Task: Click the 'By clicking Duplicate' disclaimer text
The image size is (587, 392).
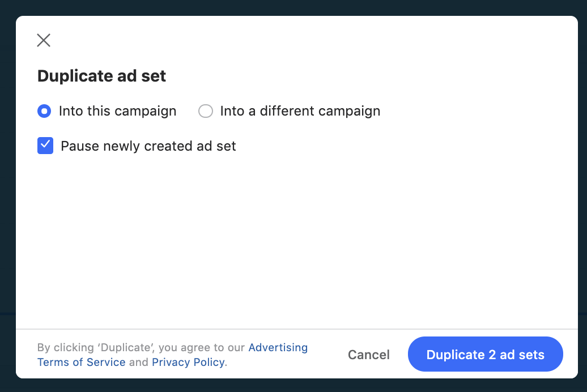Action: (x=141, y=347)
